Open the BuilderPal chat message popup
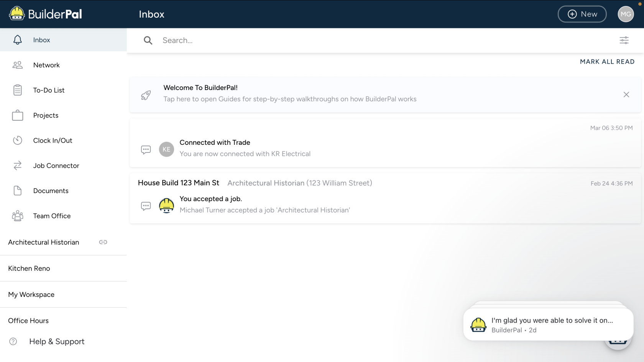644x362 pixels. pos(548,325)
